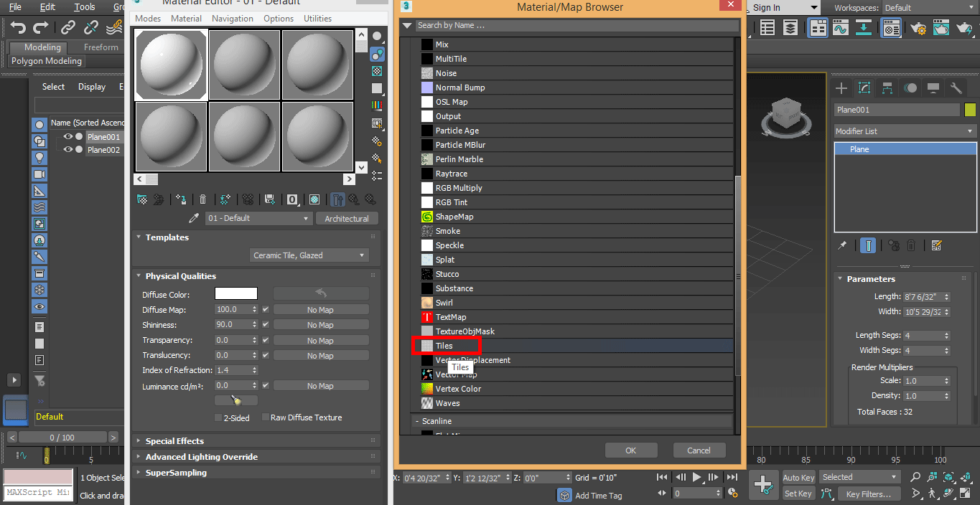This screenshot has height=505, width=980.
Task: Click the Zoom magnifier viewport icon
Action: [x=915, y=477]
